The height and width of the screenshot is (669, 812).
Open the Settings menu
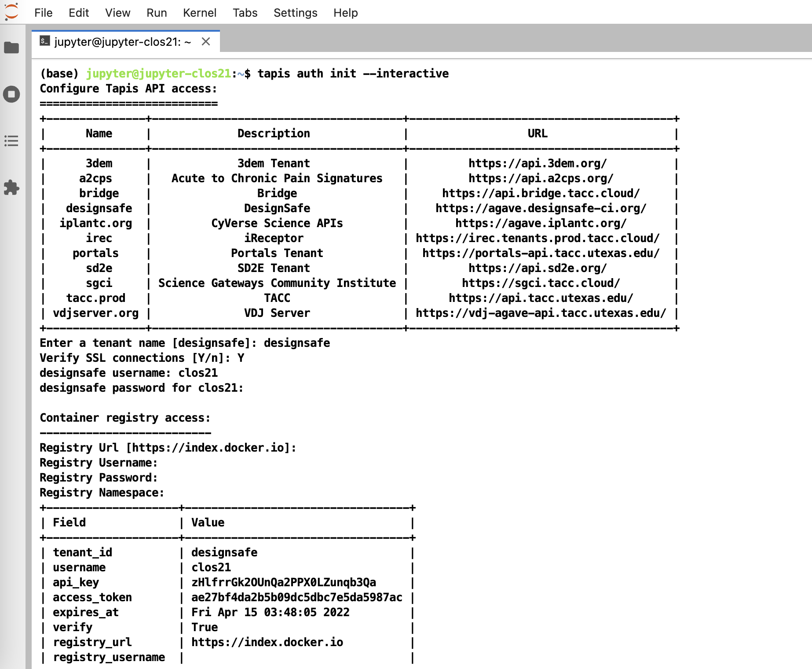(x=295, y=13)
